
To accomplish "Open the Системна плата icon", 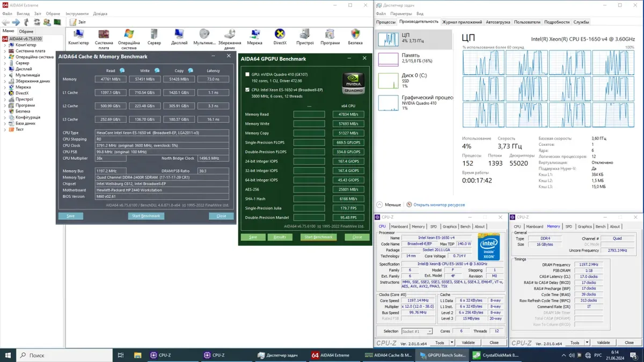I will 104,35.
